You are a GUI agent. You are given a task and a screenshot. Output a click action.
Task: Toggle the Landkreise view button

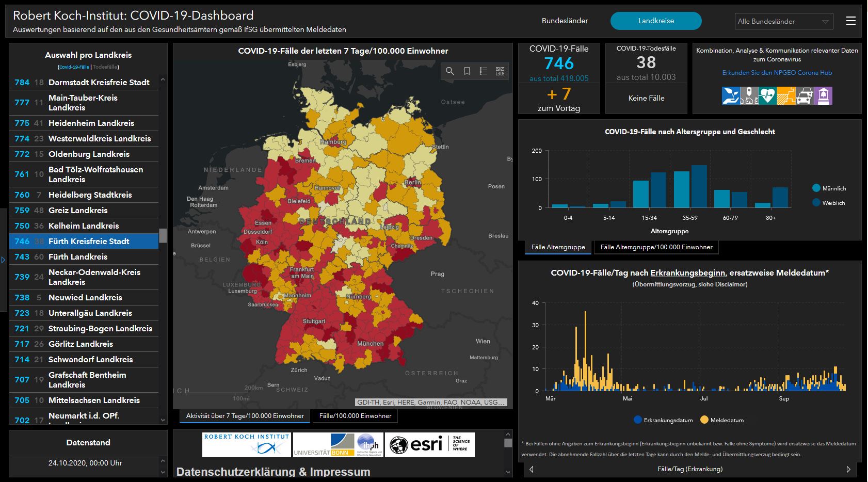(x=656, y=21)
